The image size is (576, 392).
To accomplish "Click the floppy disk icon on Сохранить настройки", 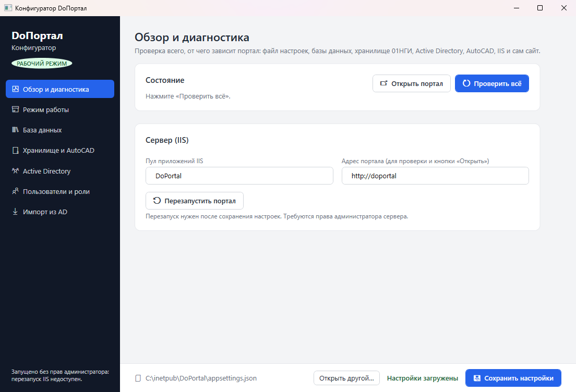I will tap(477, 378).
